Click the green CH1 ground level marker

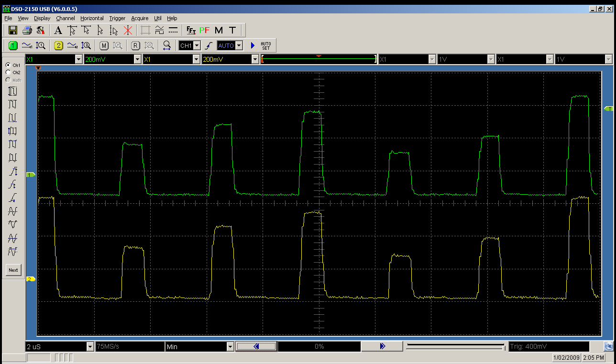coord(31,175)
